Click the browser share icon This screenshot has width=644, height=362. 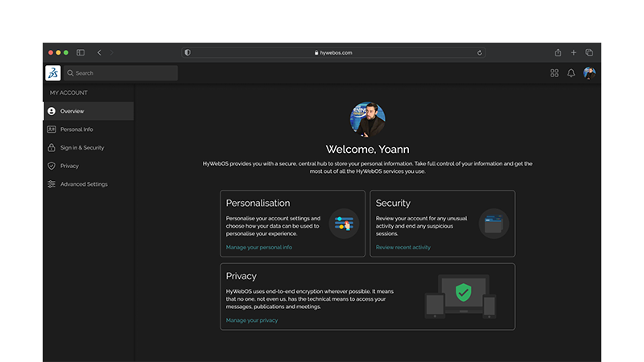pyautogui.click(x=558, y=52)
